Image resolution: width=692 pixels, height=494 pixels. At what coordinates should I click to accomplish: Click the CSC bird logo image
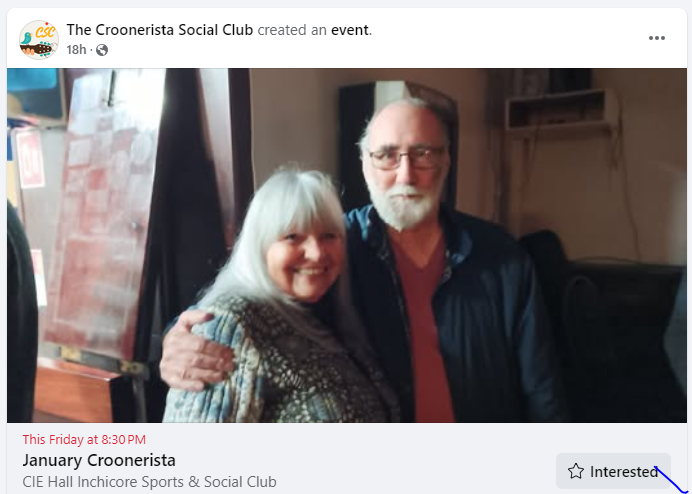pos(39,39)
